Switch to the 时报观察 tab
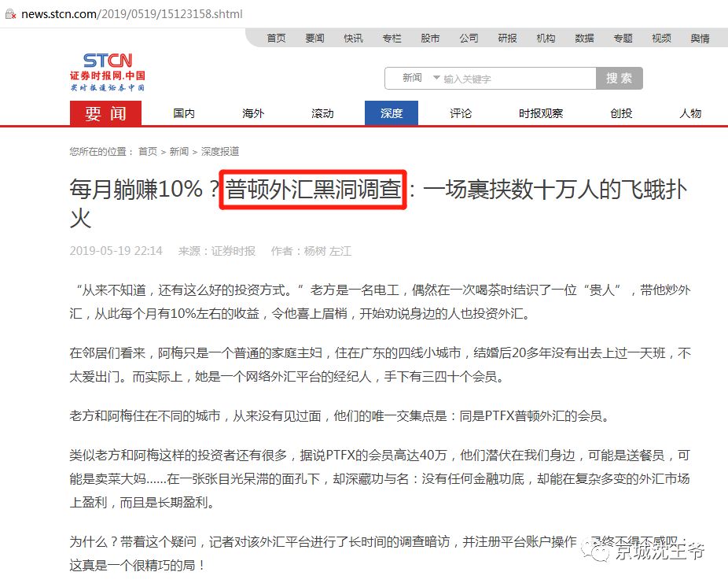The image size is (728, 583). pos(541,113)
